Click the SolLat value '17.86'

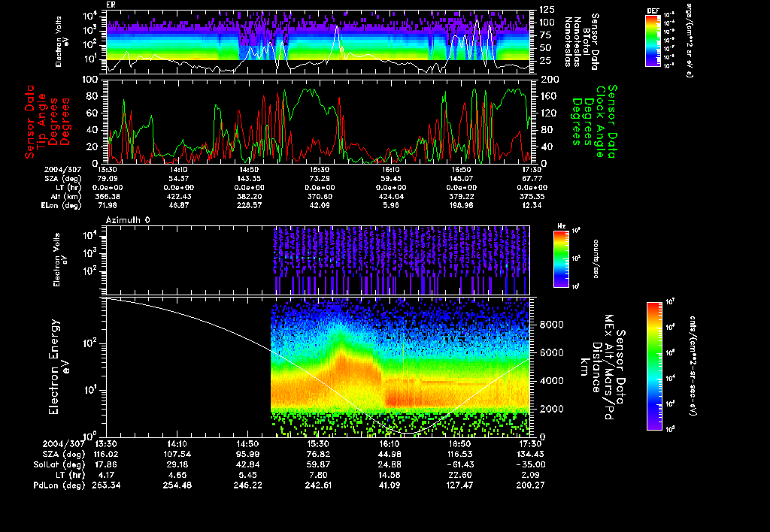point(105,465)
